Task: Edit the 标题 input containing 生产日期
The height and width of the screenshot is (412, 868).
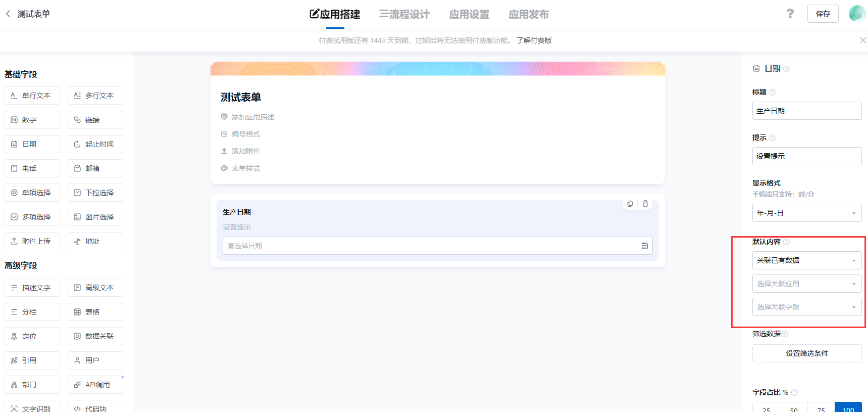Action: pyautogui.click(x=807, y=111)
